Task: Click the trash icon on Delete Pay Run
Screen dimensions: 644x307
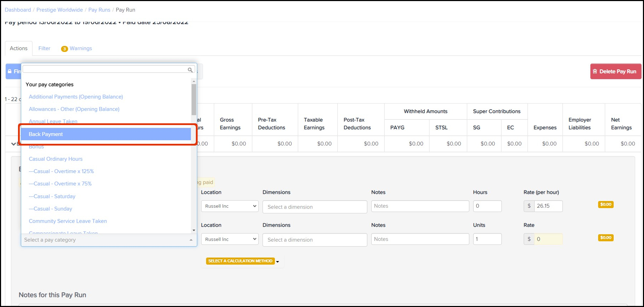Action: (595, 71)
